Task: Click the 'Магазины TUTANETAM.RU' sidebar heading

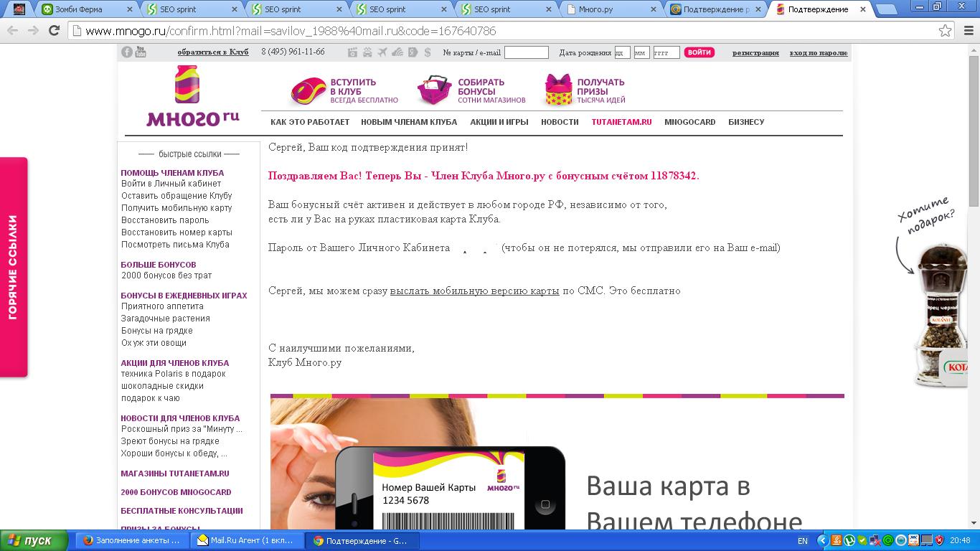Action: pos(175,474)
